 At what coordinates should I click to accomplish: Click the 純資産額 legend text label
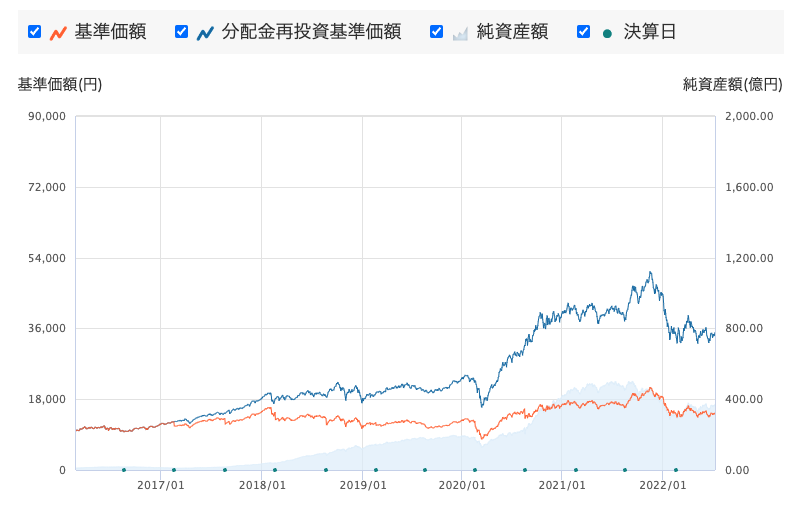512,32
